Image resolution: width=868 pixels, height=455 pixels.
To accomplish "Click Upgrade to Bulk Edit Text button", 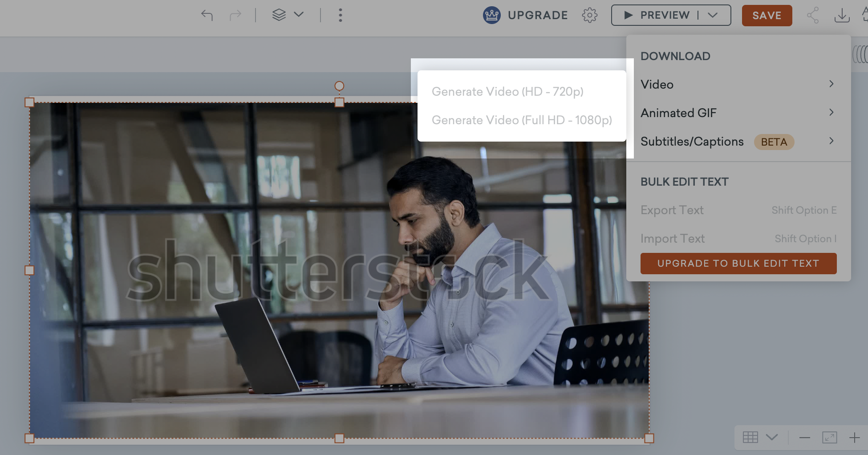I will 738,264.
